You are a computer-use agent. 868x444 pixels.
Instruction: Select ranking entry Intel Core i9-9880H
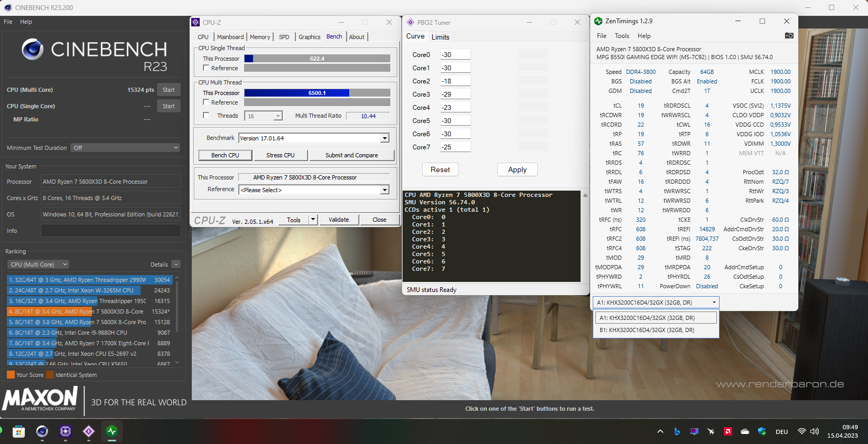pyautogui.click(x=91, y=333)
